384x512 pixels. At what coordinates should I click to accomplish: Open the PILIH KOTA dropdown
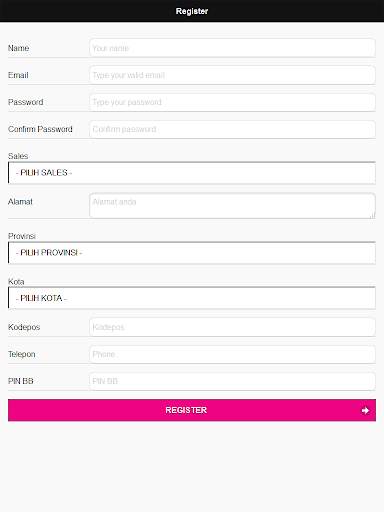pos(192,298)
